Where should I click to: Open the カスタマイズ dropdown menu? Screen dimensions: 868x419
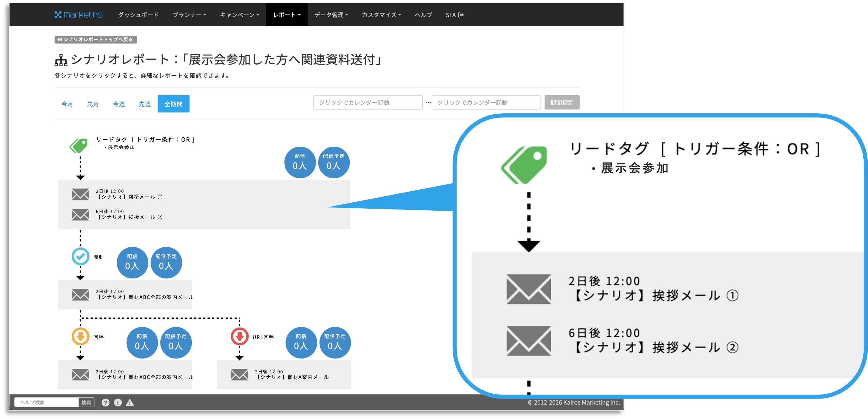coord(381,15)
